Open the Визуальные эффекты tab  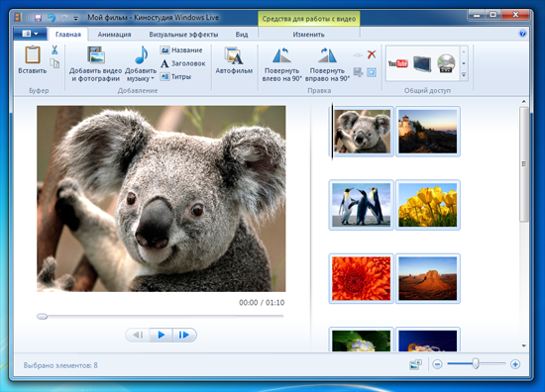183,35
